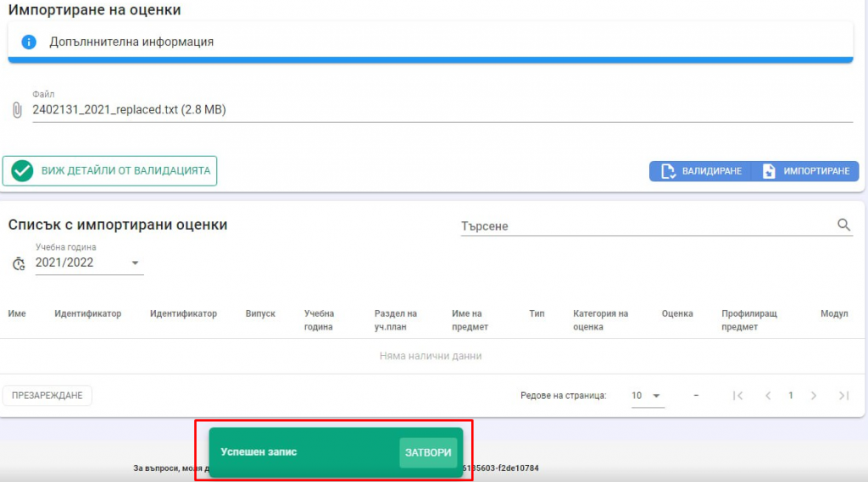Image resolution: width=868 pixels, height=482 pixels.
Task: Click the green checkmark validation icon
Action: click(x=23, y=170)
